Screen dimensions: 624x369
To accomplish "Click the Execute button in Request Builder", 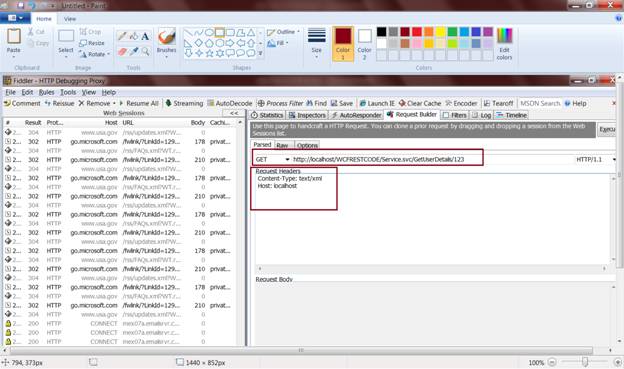I will 607,129.
